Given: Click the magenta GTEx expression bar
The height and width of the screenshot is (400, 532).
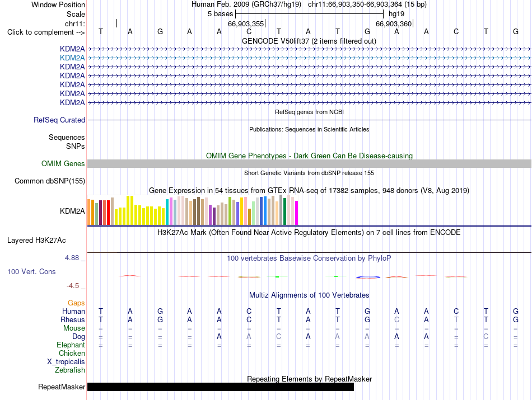Looking at the screenshot, I should pos(297,213).
